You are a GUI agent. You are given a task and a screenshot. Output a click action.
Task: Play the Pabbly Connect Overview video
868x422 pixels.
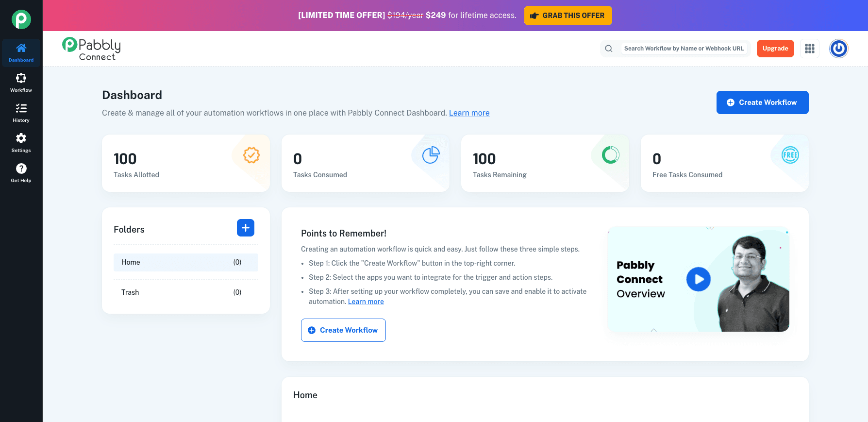point(699,279)
